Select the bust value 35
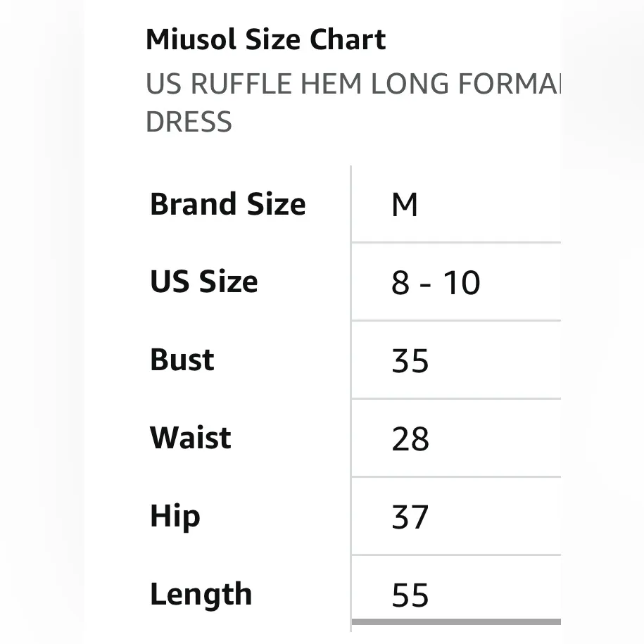644x644 pixels. point(410,361)
